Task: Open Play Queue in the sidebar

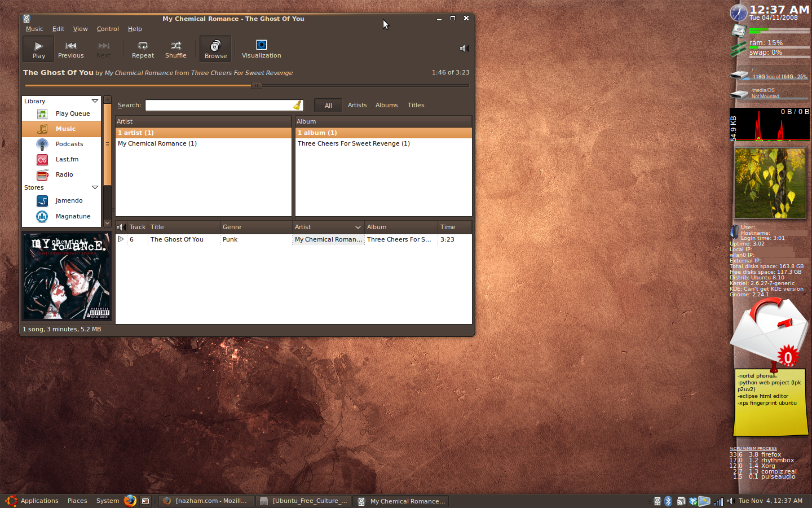Action: point(72,114)
